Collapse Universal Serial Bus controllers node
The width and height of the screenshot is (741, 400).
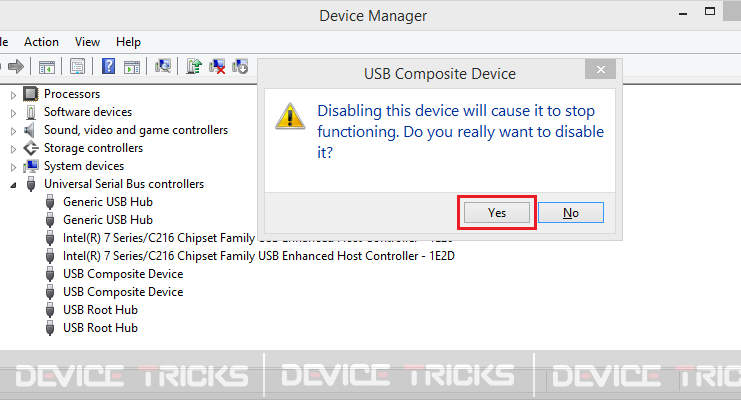coord(13,185)
